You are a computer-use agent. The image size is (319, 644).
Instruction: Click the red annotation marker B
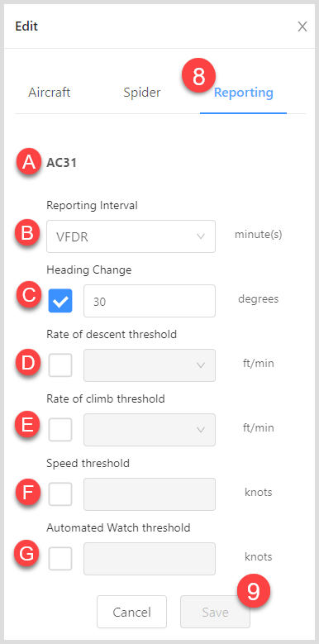pyautogui.click(x=27, y=234)
